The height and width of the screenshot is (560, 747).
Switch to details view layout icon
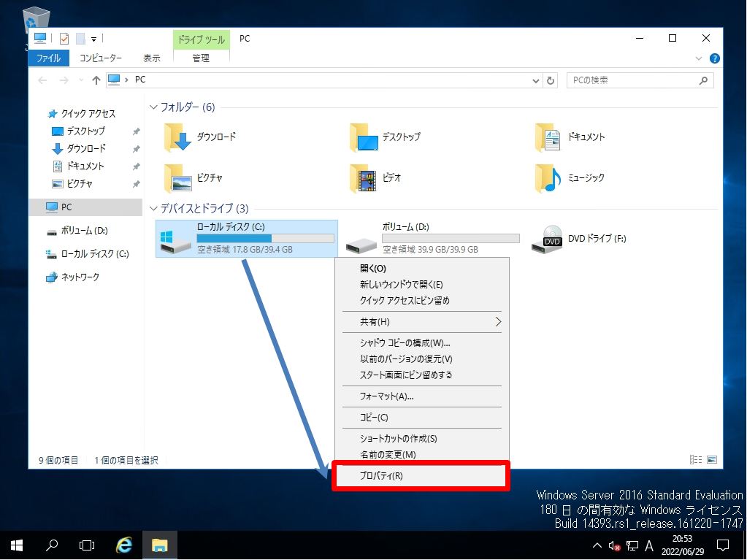[696, 459]
